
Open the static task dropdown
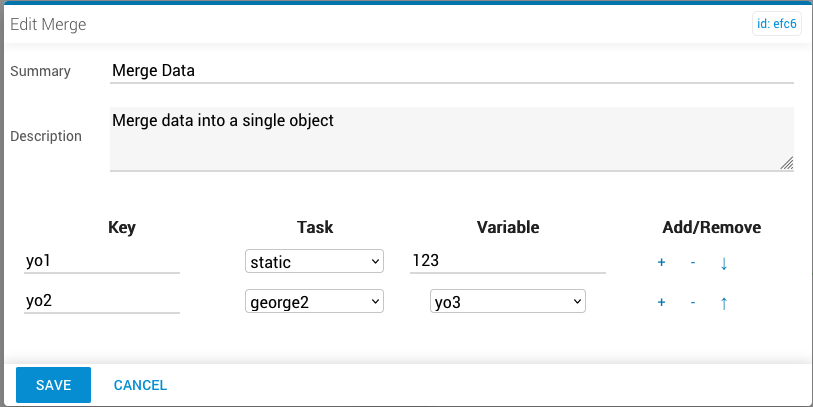314,262
